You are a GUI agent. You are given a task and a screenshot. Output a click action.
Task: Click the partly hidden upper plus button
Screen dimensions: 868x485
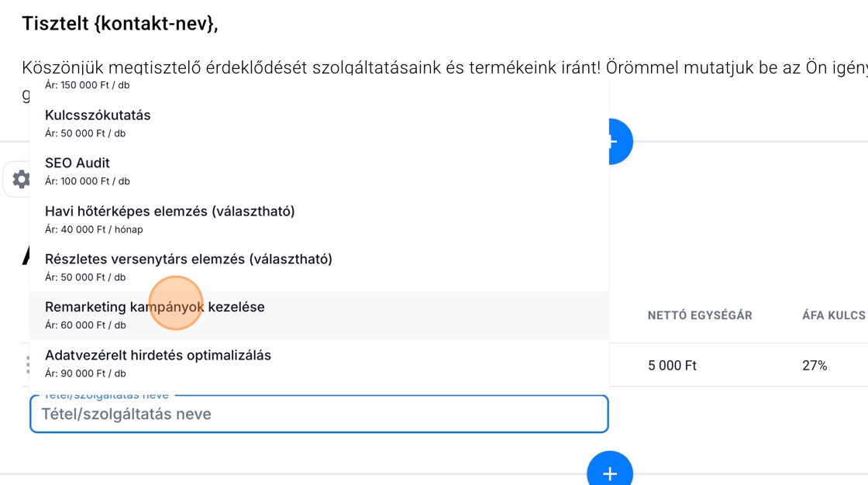point(620,141)
